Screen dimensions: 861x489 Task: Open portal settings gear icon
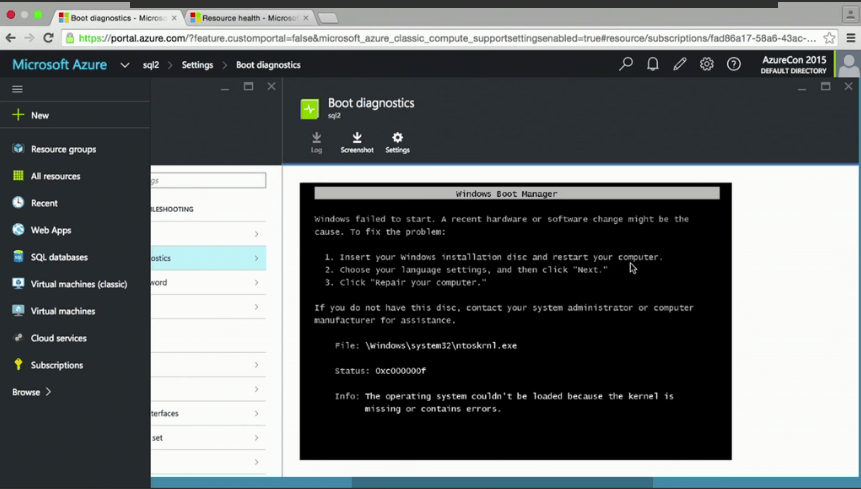(707, 64)
